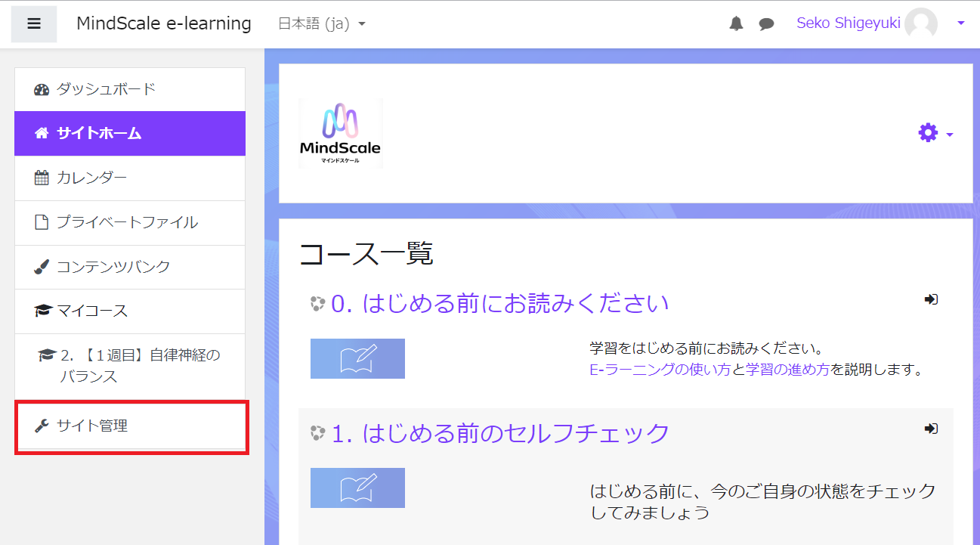Open the messages speech bubble icon
This screenshot has width=980, height=545.
pos(766,24)
